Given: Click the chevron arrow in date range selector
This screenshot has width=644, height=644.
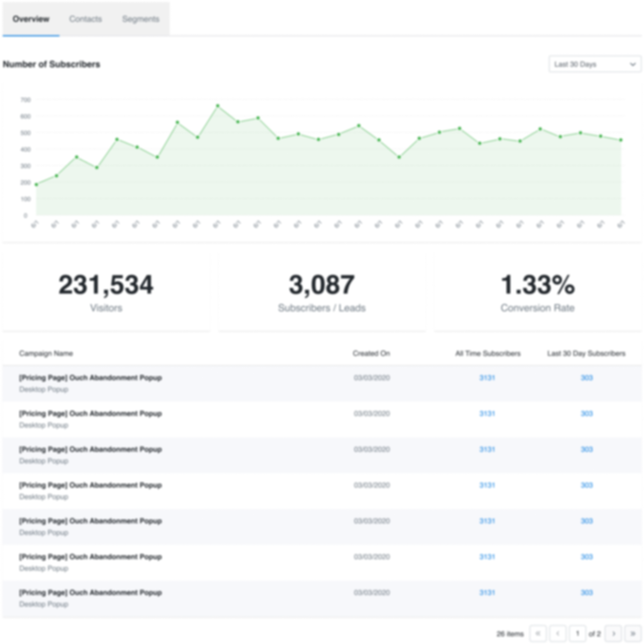Looking at the screenshot, I should (632, 64).
